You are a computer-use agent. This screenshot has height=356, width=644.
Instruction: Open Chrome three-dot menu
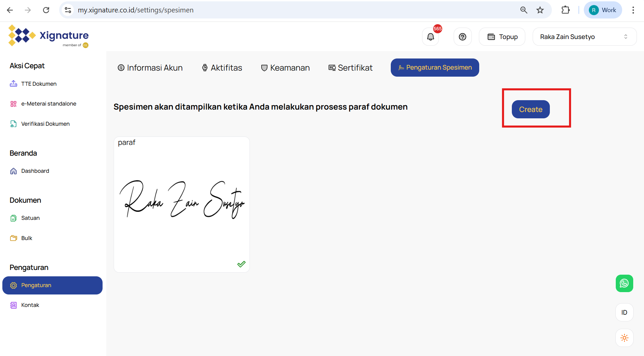(x=633, y=10)
